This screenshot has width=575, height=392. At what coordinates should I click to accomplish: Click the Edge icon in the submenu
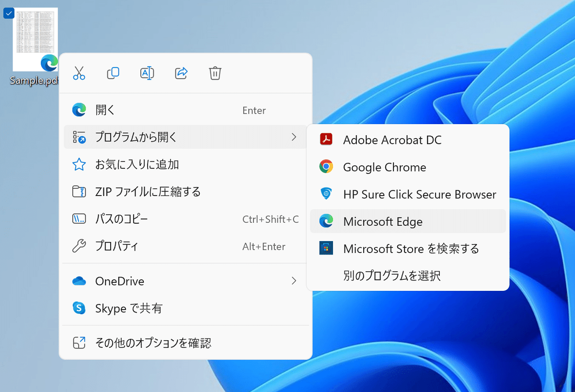click(326, 221)
